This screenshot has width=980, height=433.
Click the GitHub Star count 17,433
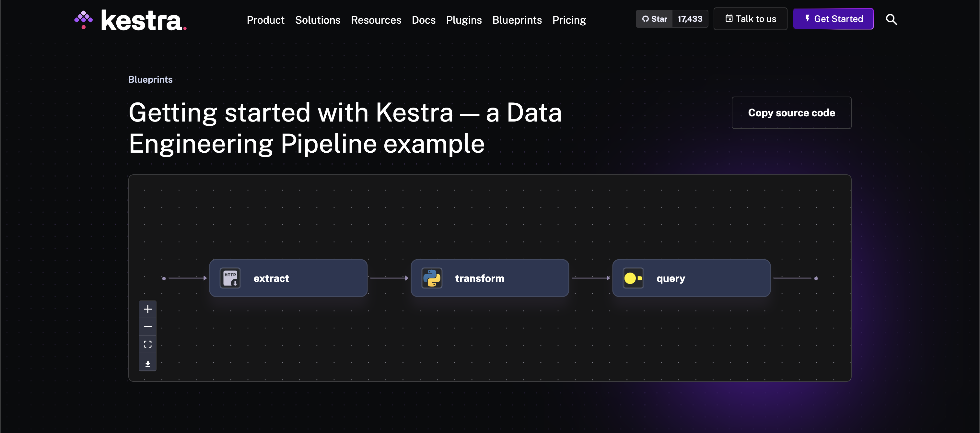point(690,19)
